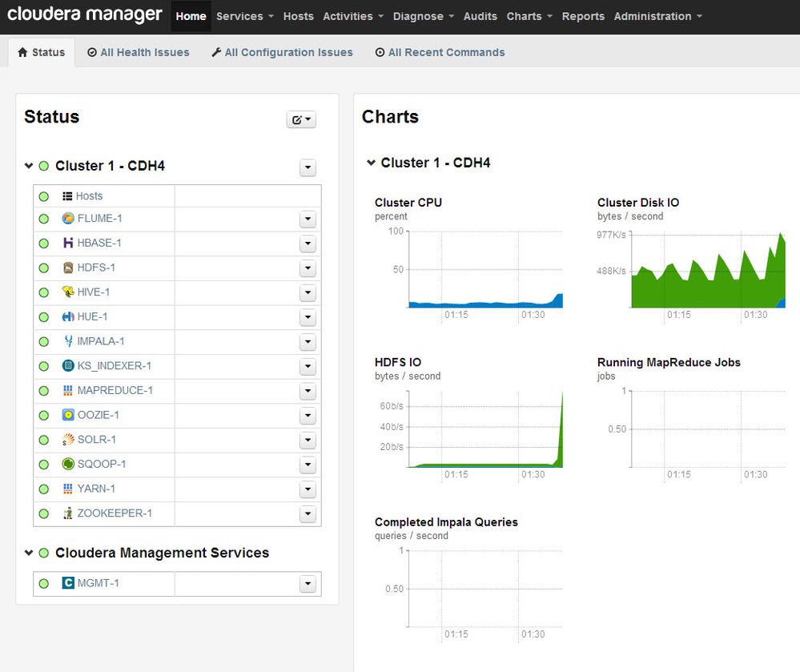Click the IMPALA-1 service icon

click(68, 342)
